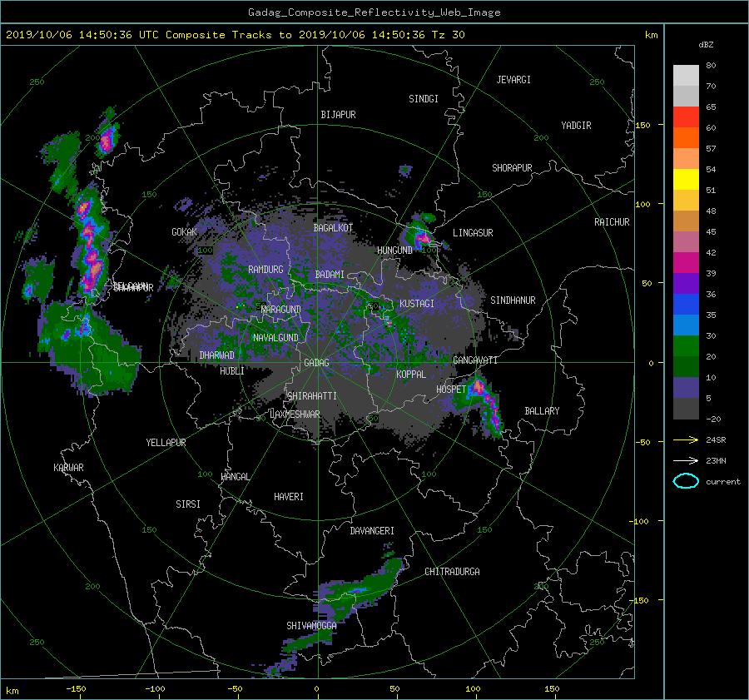Pick the magenta 39 dBZ color swatch
Image resolution: width=749 pixels, height=700 pixels.
click(686, 263)
